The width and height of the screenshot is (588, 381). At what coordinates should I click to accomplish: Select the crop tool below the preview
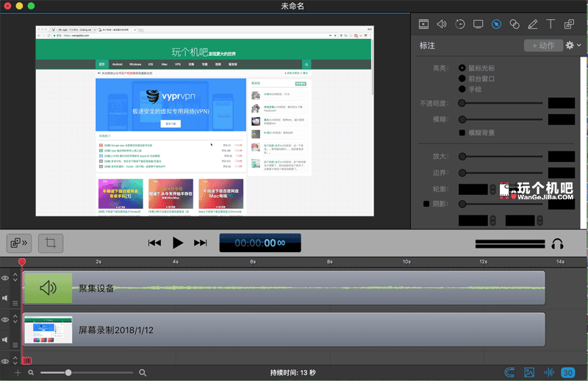point(51,243)
